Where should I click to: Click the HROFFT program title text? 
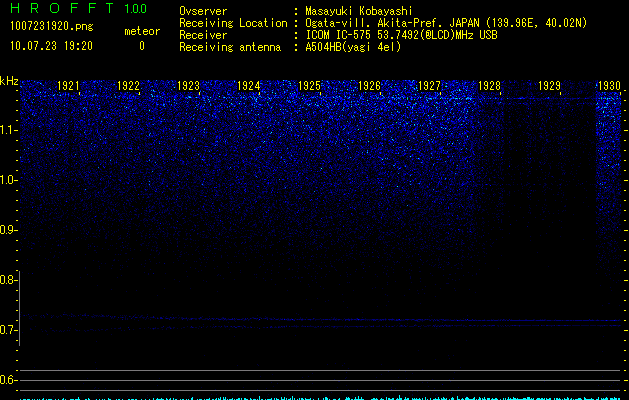tap(62, 8)
